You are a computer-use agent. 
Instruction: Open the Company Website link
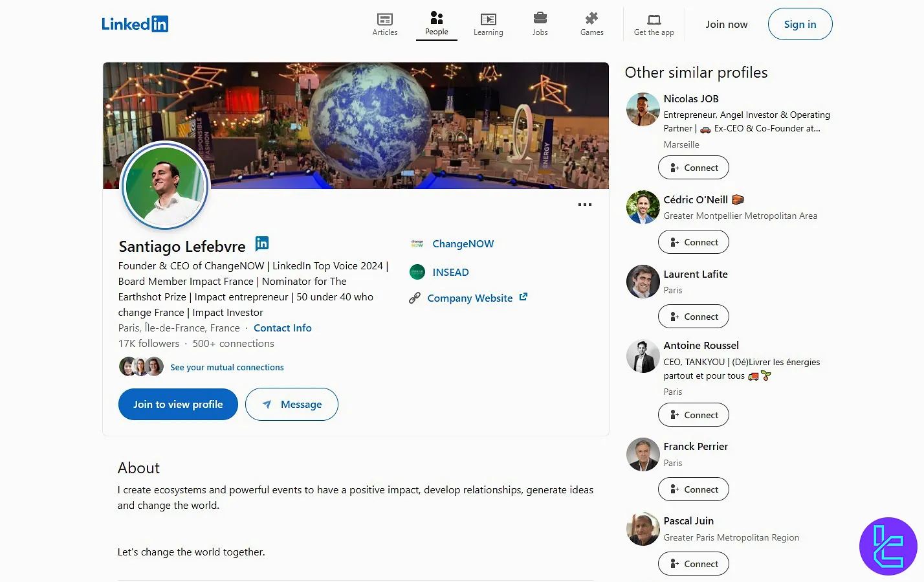[470, 298]
